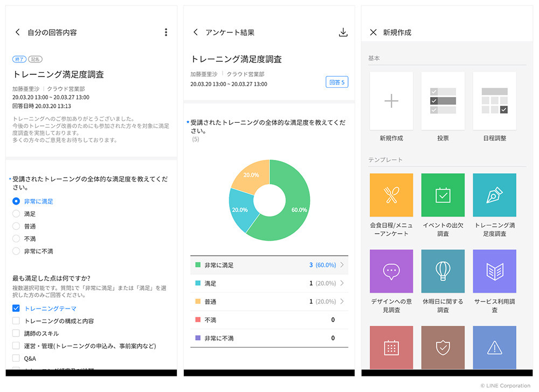Viewport: 539px width, 392px height.
Task: Click the cyan swatch beside 満足
Action: [198, 283]
